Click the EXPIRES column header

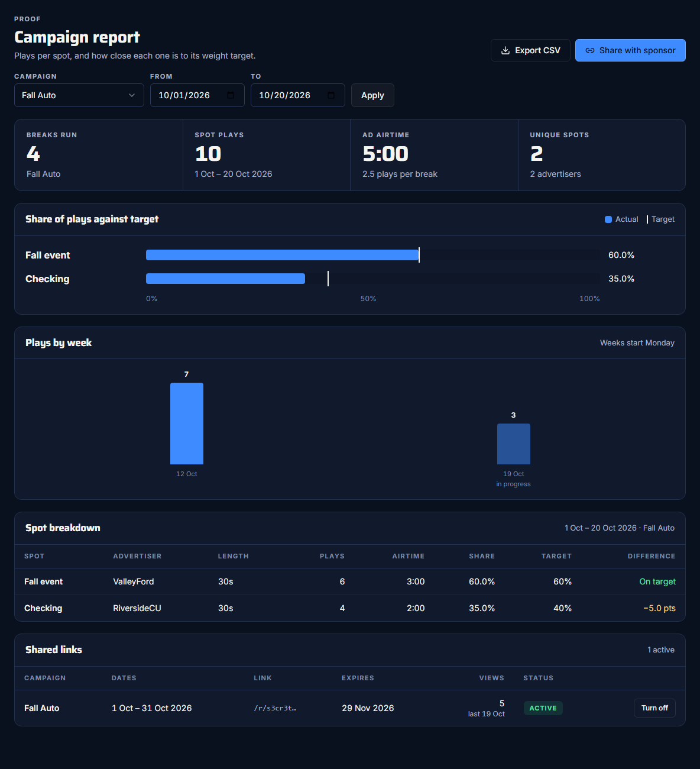(x=358, y=678)
